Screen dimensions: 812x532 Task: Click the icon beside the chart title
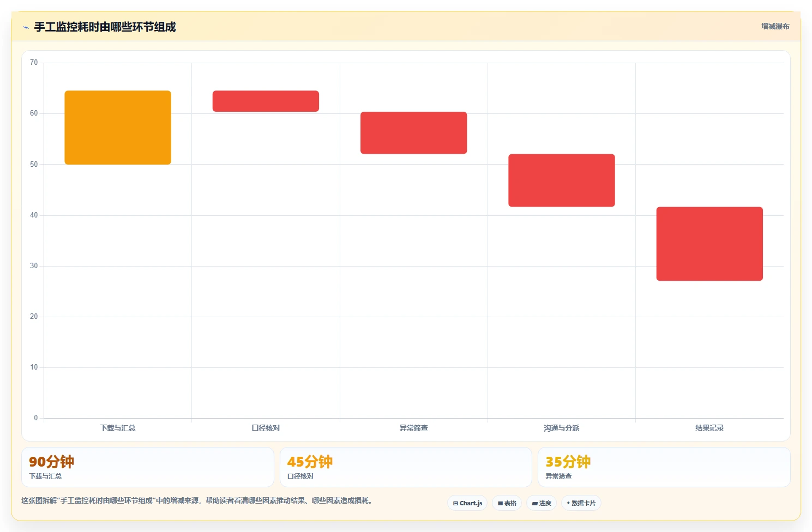[26, 27]
